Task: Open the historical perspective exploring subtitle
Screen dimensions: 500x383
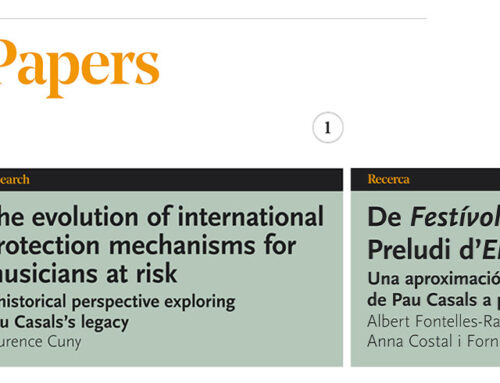Action: click(118, 302)
